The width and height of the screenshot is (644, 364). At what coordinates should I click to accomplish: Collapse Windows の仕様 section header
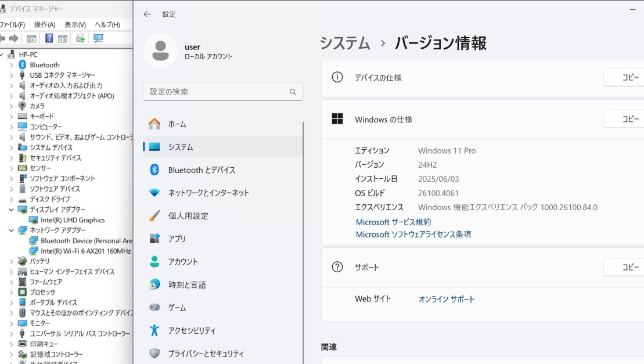click(x=483, y=120)
